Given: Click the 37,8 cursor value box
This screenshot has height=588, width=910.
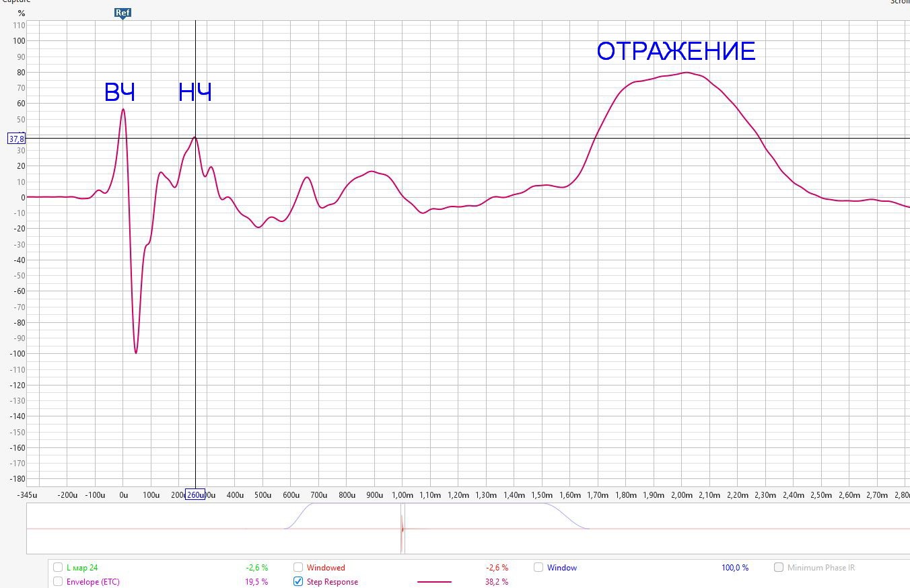Looking at the screenshot, I should click(16, 139).
